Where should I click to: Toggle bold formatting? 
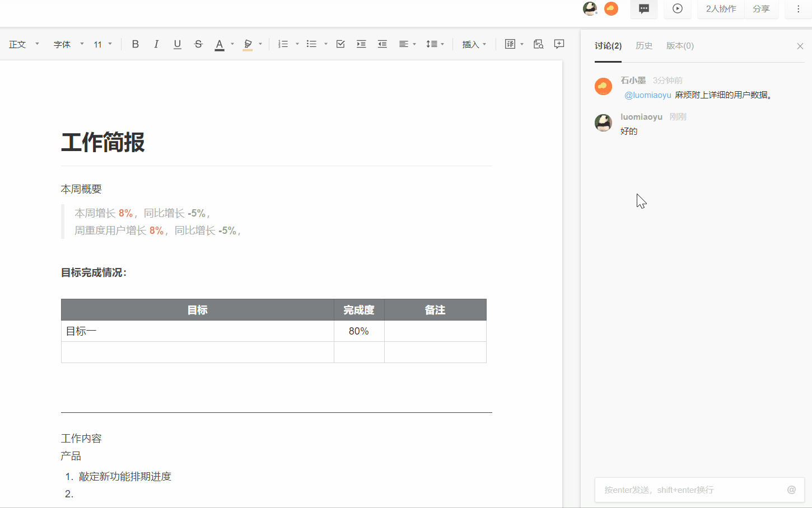pyautogui.click(x=136, y=44)
